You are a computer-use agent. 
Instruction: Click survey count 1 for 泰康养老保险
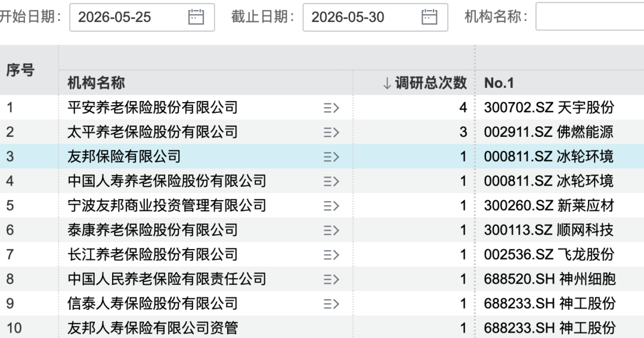pos(463,230)
